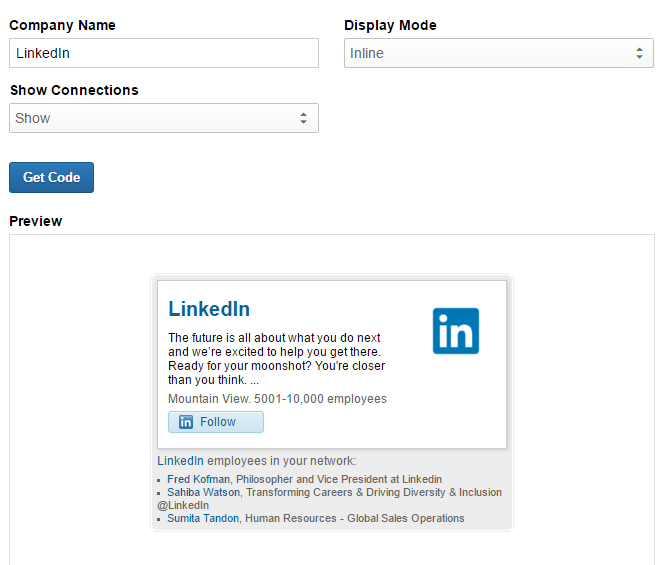662x565 pixels.
Task: Open Fred Kofman's profile link
Action: pos(198,479)
